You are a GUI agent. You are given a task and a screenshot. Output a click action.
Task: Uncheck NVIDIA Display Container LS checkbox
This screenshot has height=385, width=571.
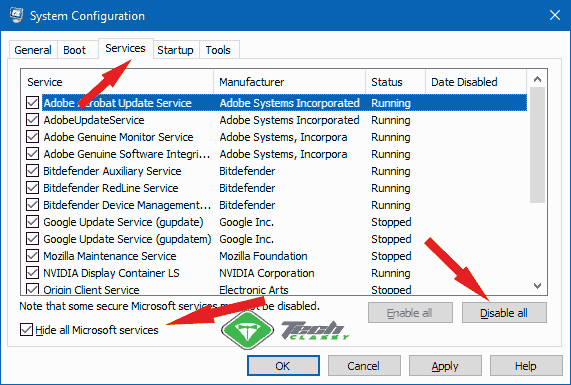point(32,273)
